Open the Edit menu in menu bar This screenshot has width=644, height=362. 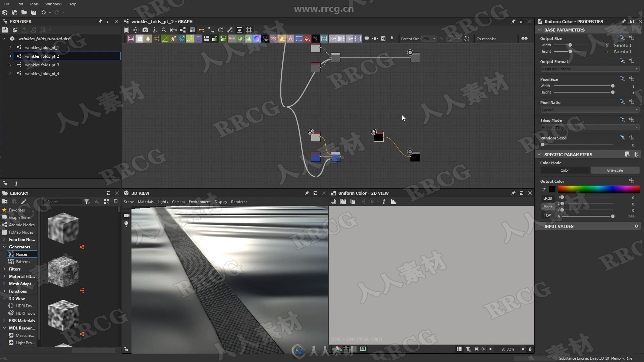pos(19,4)
